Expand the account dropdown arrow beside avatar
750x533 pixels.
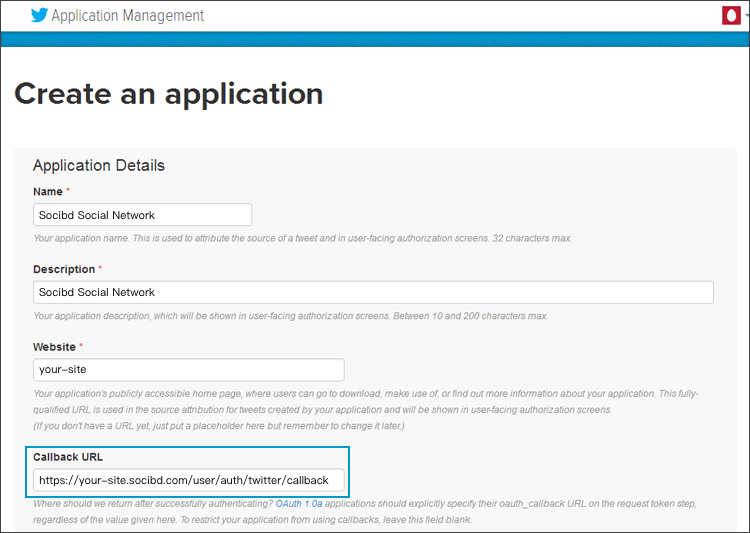pos(746,17)
